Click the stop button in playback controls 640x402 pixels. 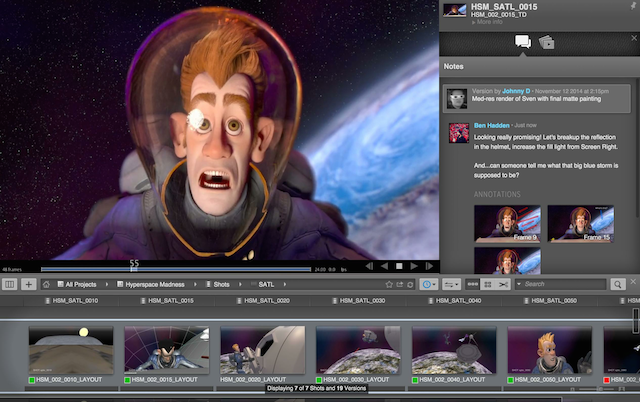pyautogui.click(x=398, y=266)
